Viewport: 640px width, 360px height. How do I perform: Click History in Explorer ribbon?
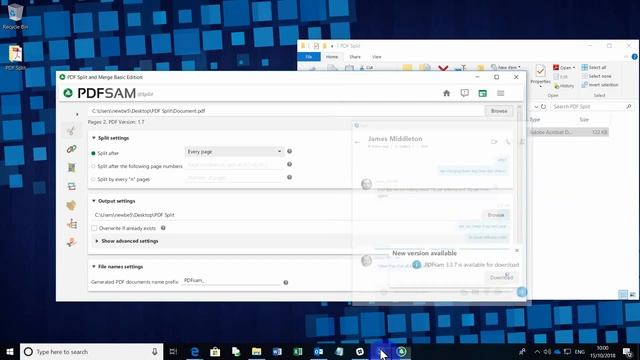564,86
